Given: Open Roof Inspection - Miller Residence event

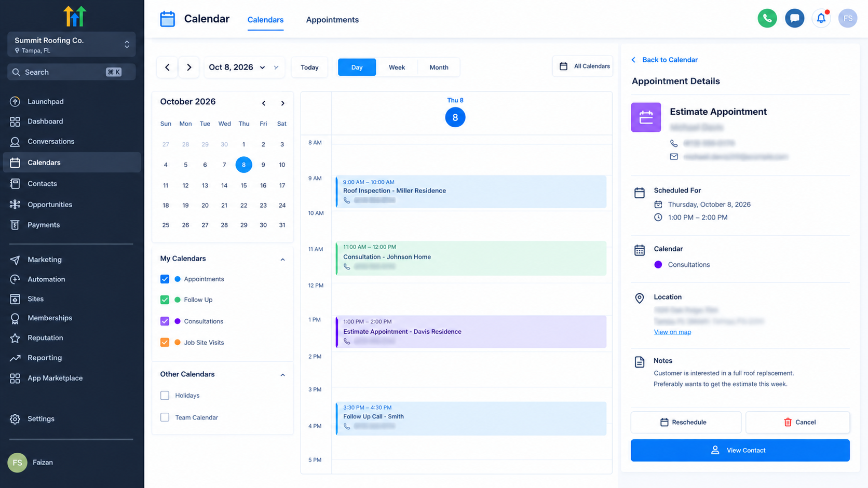Looking at the screenshot, I should click(471, 192).
